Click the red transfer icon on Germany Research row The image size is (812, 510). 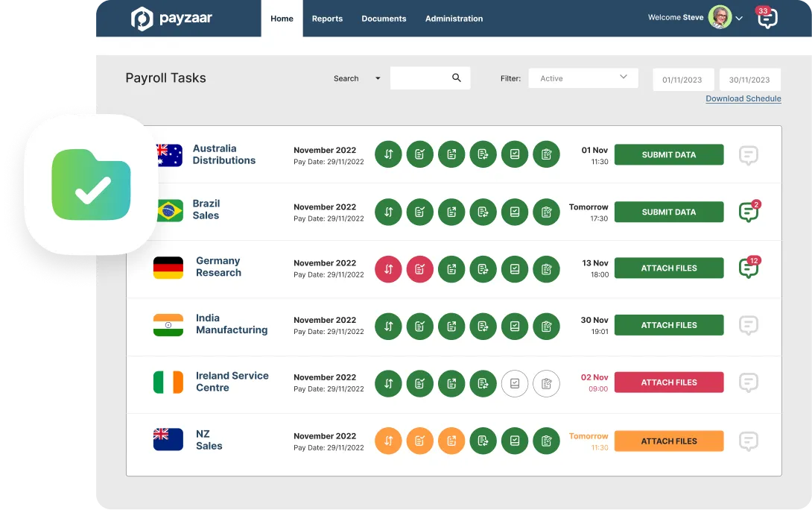pyautogui.click(x=388, y=269)
